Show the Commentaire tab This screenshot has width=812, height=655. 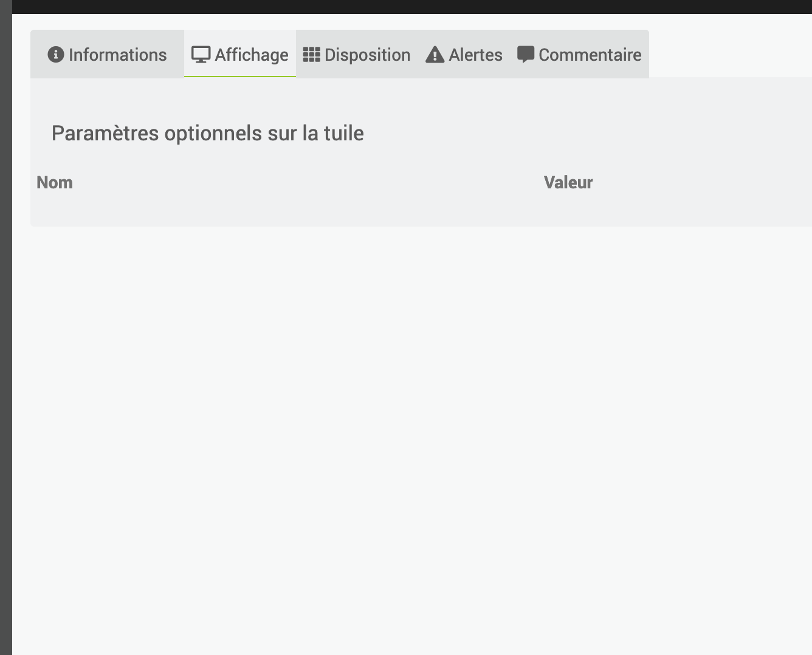click(580, 54)
